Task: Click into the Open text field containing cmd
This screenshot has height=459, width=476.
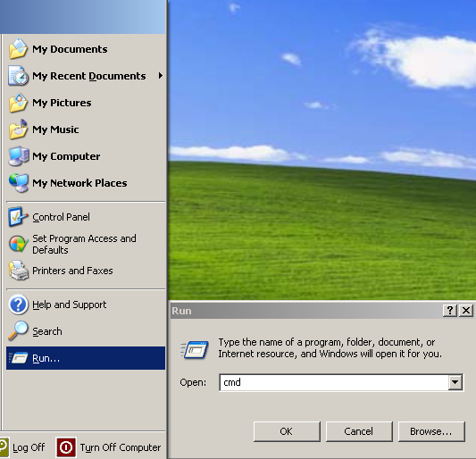Action: (334, 382)
